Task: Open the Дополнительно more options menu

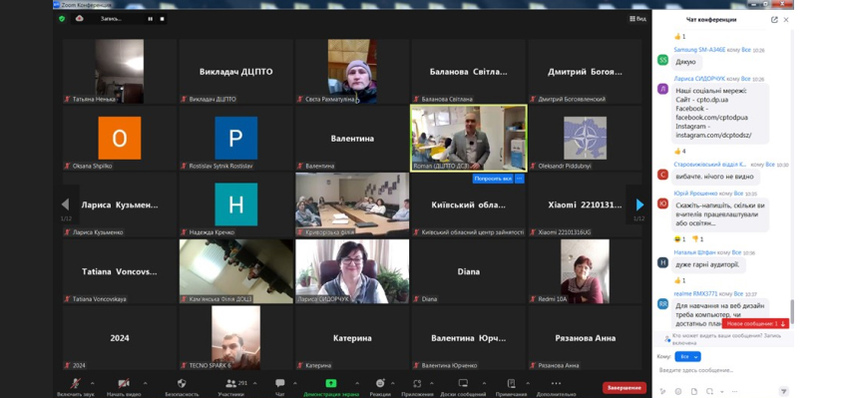Action: (556, 387)
